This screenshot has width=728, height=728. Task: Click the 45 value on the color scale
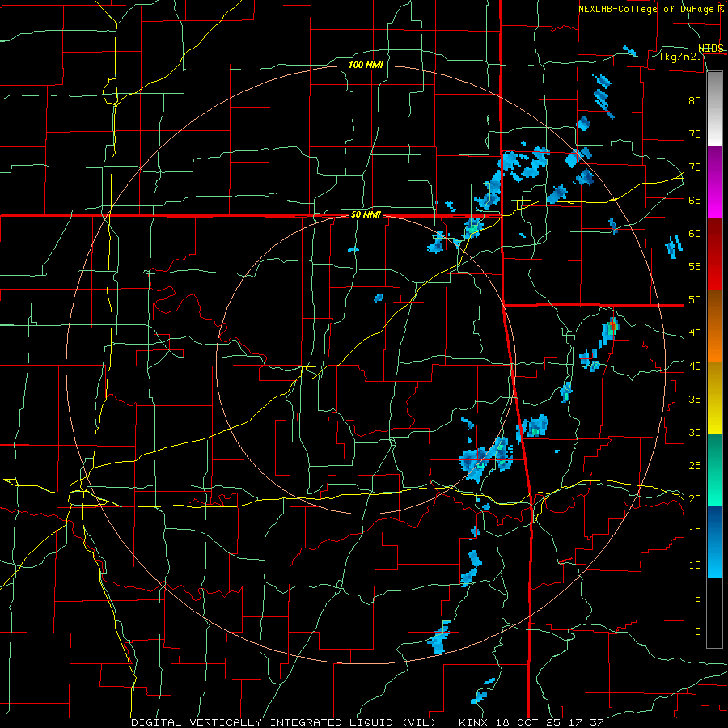tap(695, 333)
